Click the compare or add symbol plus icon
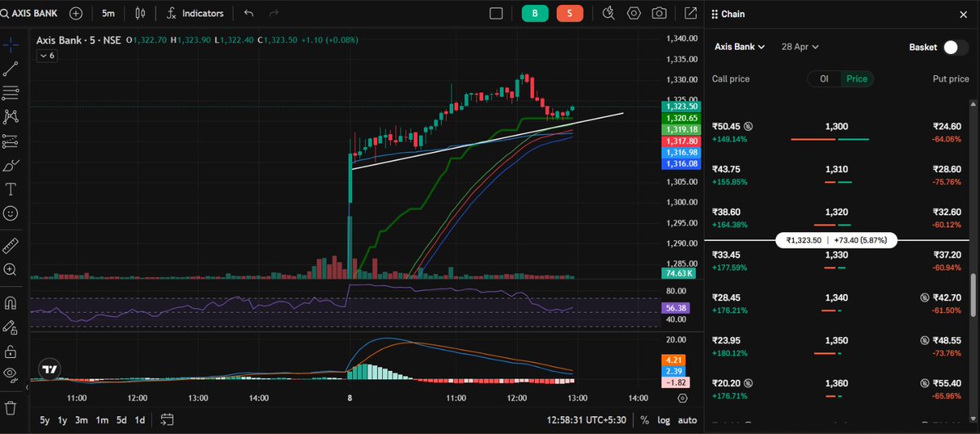The height and width of the screenshot is (434, 980). pos(76,13)
